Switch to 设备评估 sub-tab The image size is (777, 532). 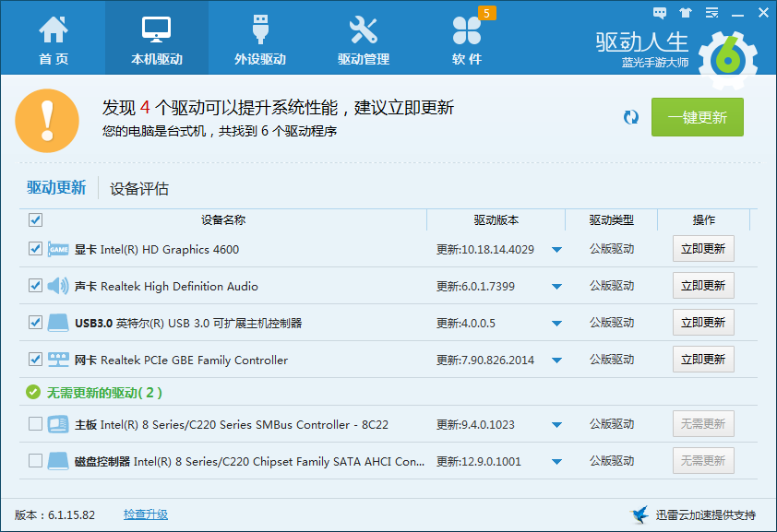click(x=139, y=188)
